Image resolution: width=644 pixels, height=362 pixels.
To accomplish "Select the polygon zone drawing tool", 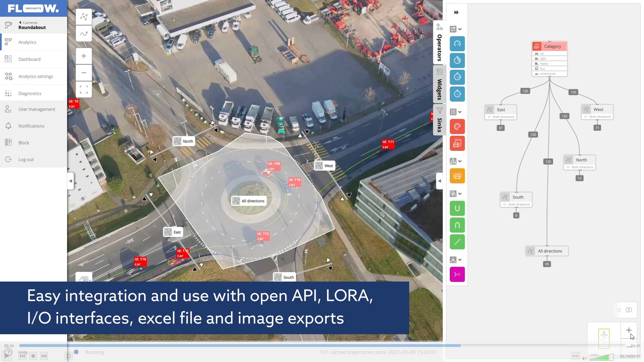I will tap(84, 17).
